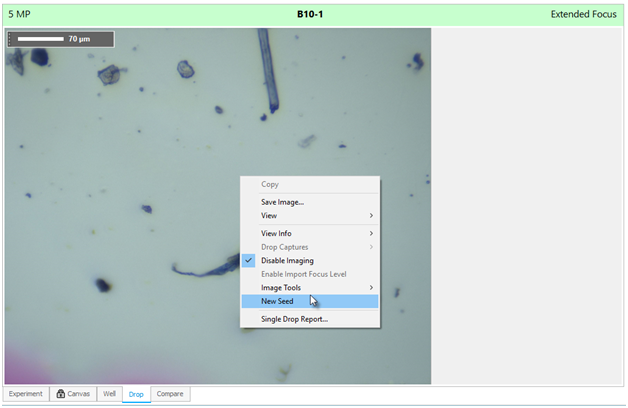Image resolution: width=628 pixels, height=408 pixels.
Task: Click the B10-1 well title
Action: point(310,14)
